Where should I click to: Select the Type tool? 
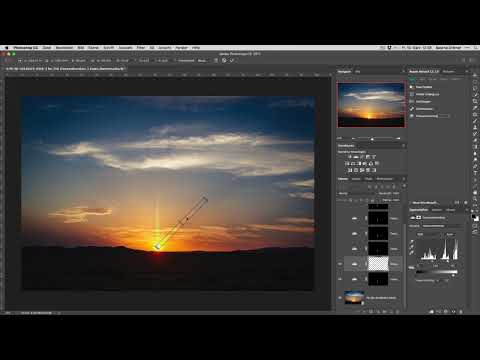pos(475,173)
